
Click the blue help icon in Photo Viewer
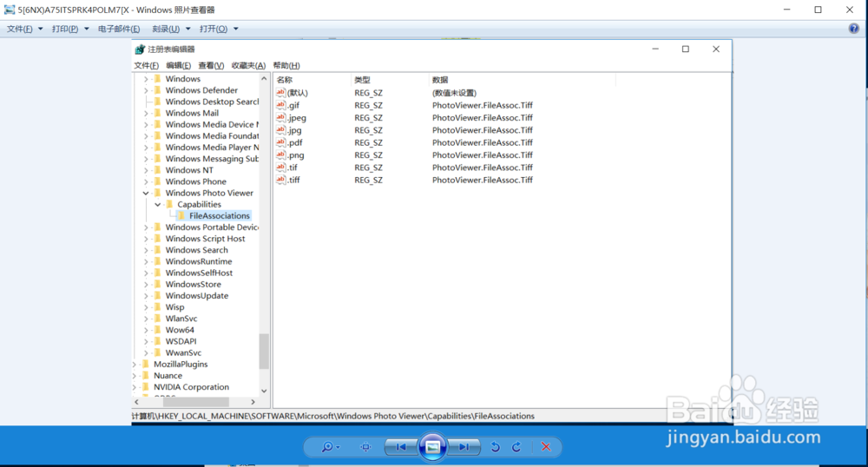(854, 29)
